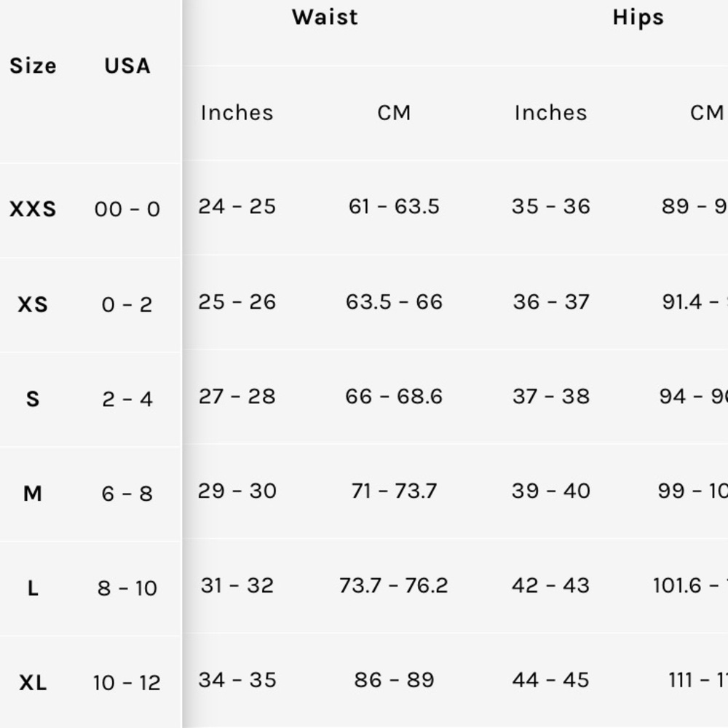Click waist CM value 71 - 73.7

(x=394, y=491)
